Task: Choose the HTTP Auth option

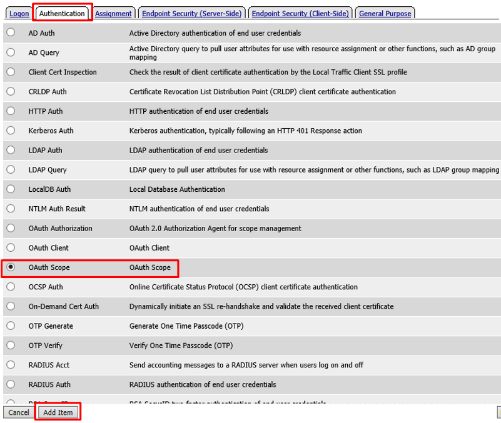Action: [11, 110]
